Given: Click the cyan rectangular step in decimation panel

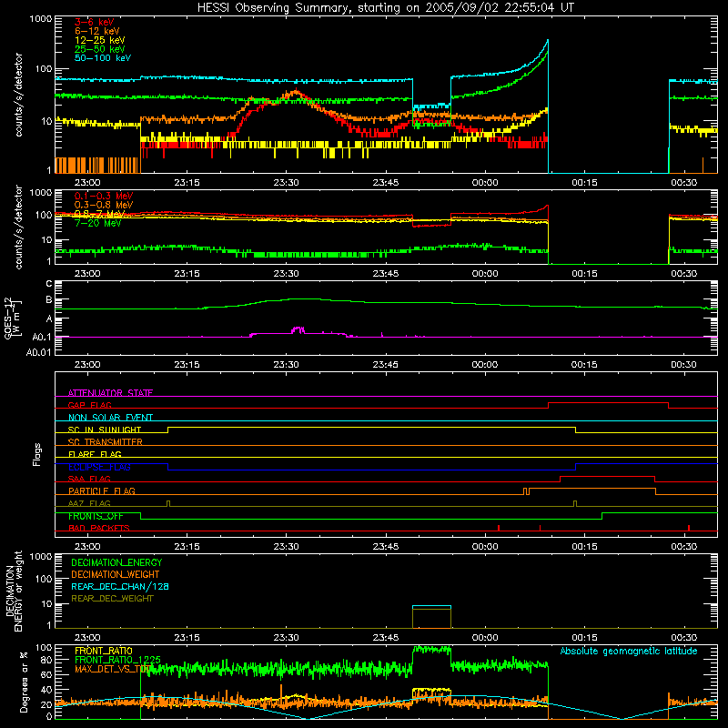Looking at the screenshot, I should [431, 606].
